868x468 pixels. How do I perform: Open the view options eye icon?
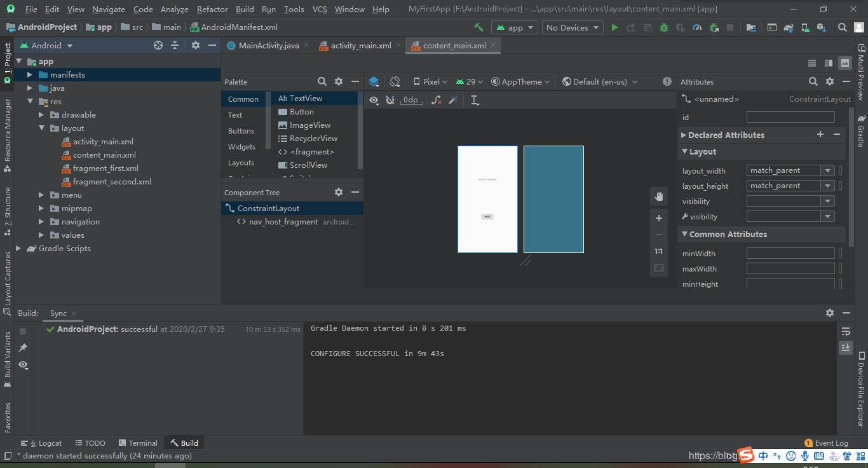pos(374,100)
